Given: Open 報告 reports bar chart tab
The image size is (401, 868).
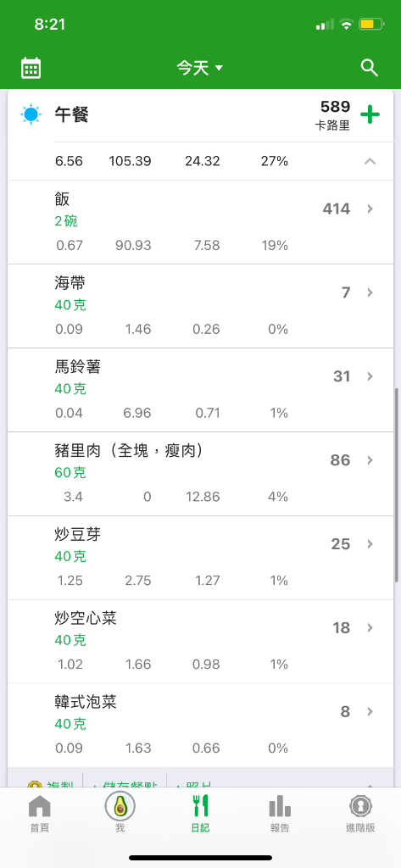Looking at the screenshot, I should [280, 814].
